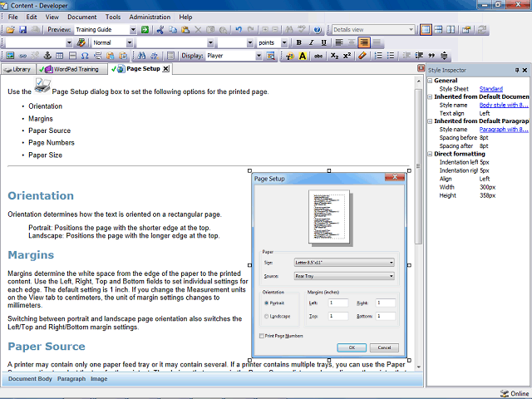Open find with the binoculars icon
This screenshot has width=532, height=399.
point(142,56)
